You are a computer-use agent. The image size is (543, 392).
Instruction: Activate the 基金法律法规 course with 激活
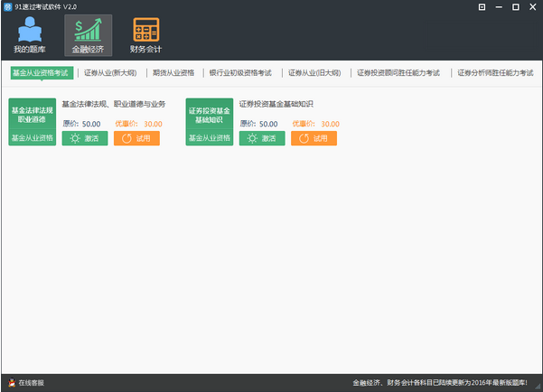[x=85, y=138]
